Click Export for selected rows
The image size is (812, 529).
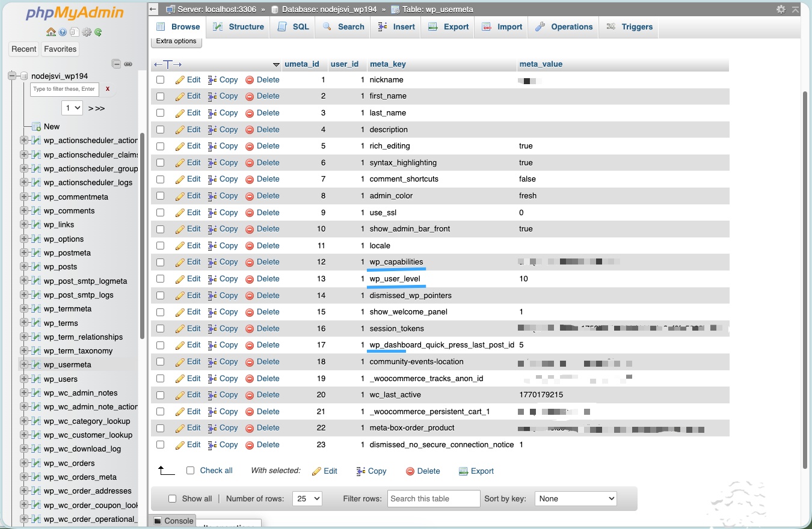coord(476,471)
